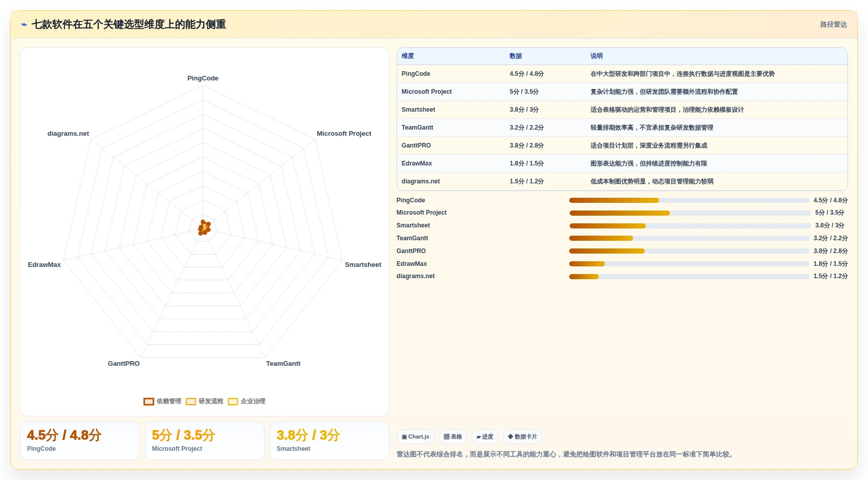
Task: Toggle the 企业治理 legend swatch
Action: 233,402
